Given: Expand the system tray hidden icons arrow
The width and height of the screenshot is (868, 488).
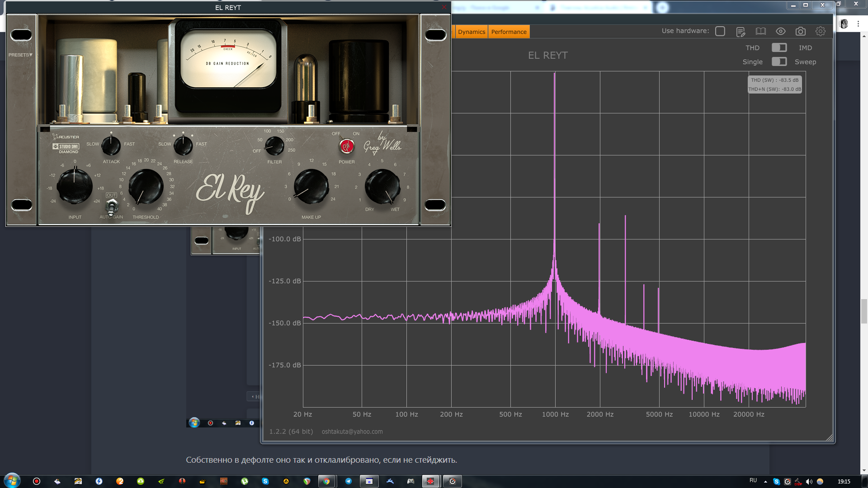Looking at the screenshot, I should 765,482.
